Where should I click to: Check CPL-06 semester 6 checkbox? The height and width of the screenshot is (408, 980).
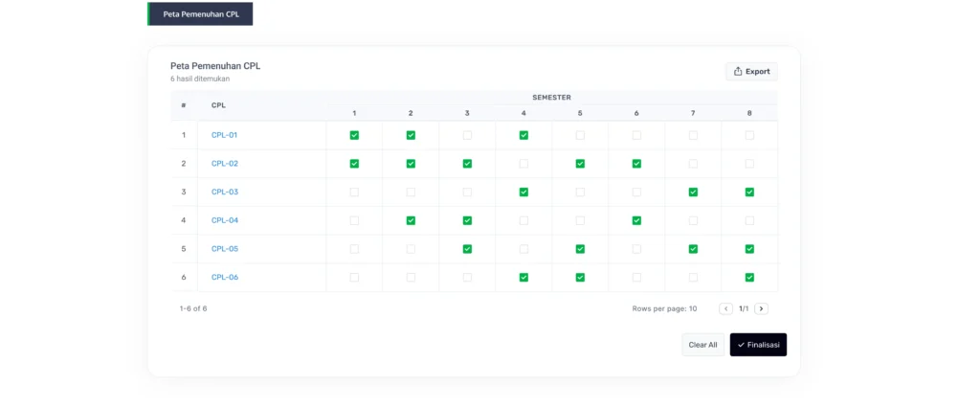pos(636,277)
